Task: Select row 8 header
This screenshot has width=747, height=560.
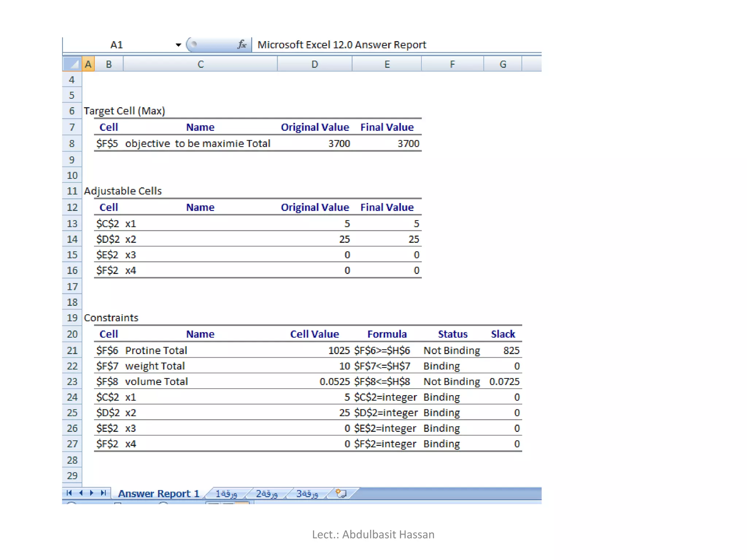Action: click(72, 143)
